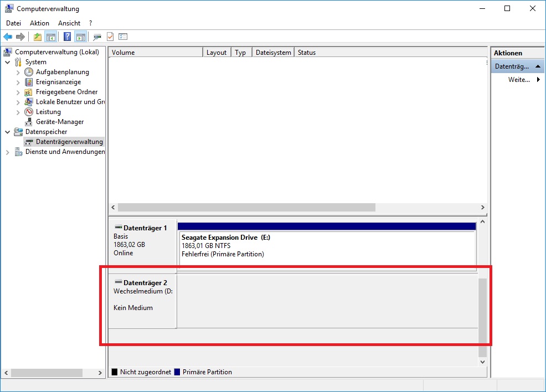
Task: Expand the Ereignisanzeige node
Action: (x=18, y=82)
